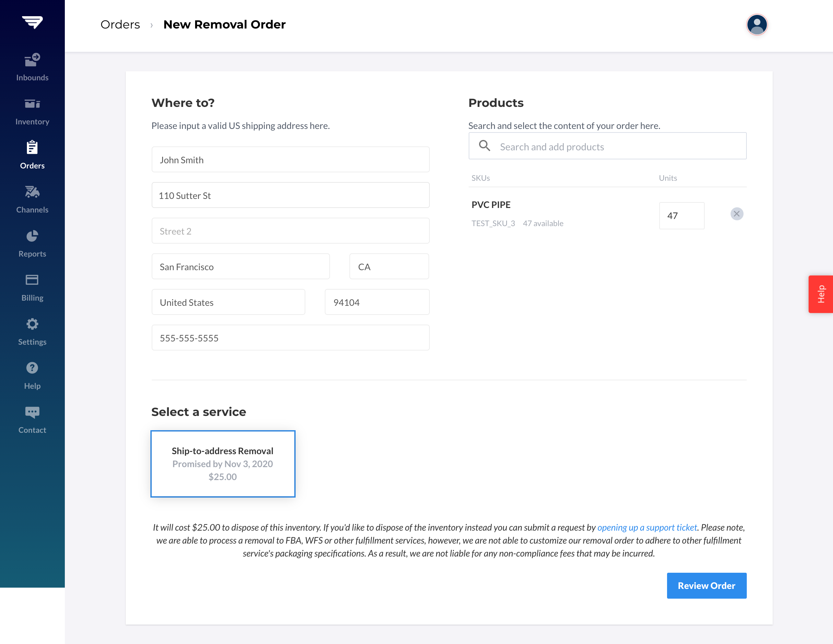
Task: Click the Select a service heading
Action: [198, 412]
